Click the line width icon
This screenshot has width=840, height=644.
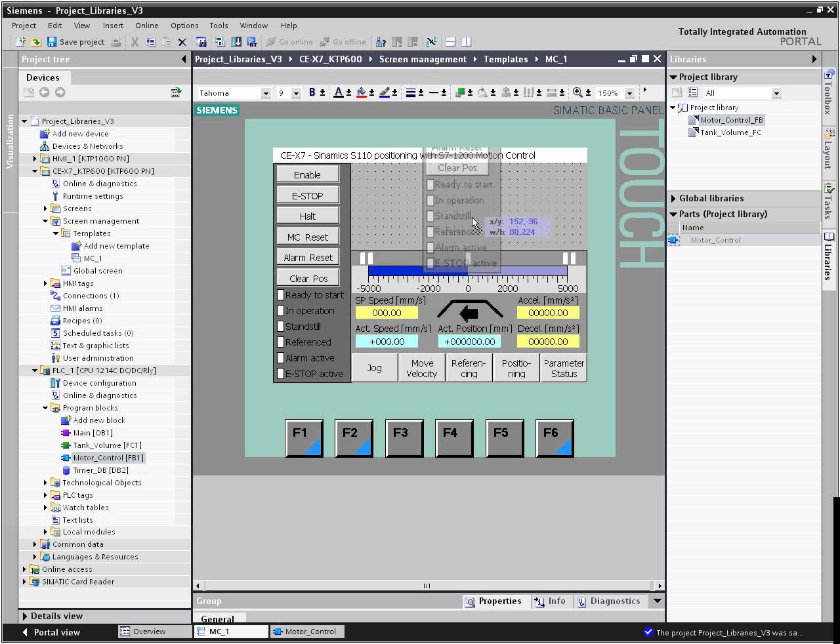pos(410,92)
